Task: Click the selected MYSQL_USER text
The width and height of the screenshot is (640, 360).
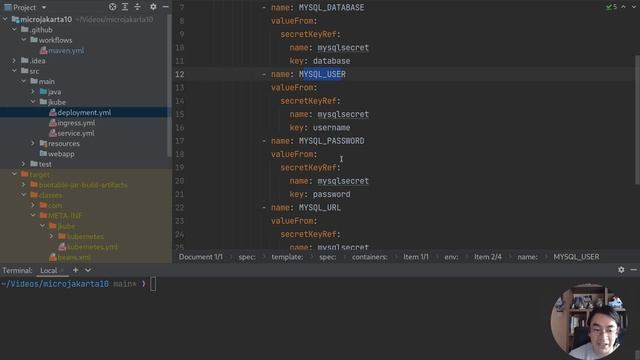Action: (x=322, y=74)
